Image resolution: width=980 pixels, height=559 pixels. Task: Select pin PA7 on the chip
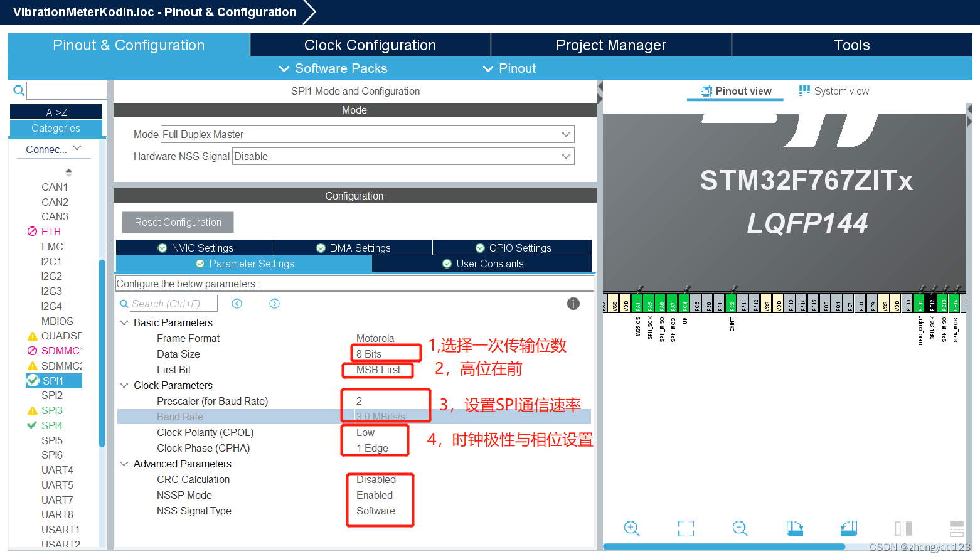point(673,303)
